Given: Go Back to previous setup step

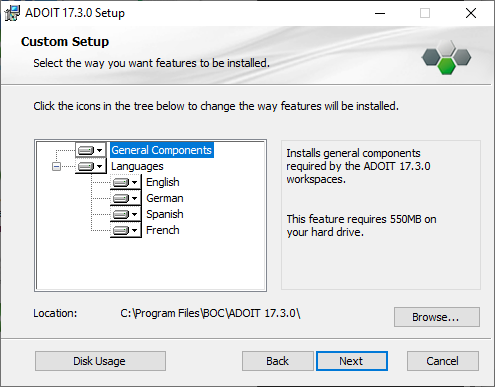Looking at the screenshot, I should [x=278, y=361].
